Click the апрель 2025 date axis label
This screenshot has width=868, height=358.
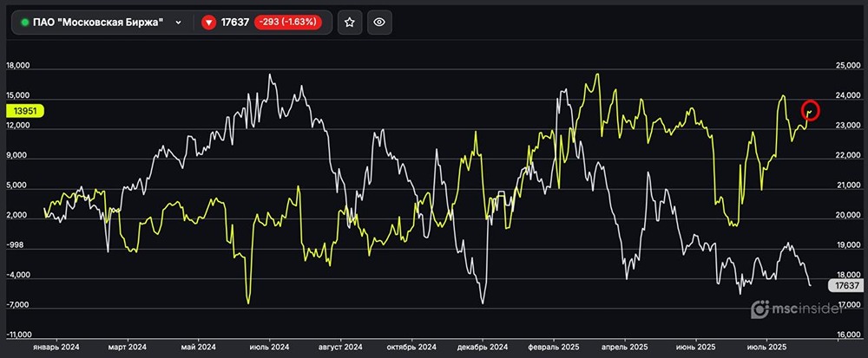tap(625, 348)
